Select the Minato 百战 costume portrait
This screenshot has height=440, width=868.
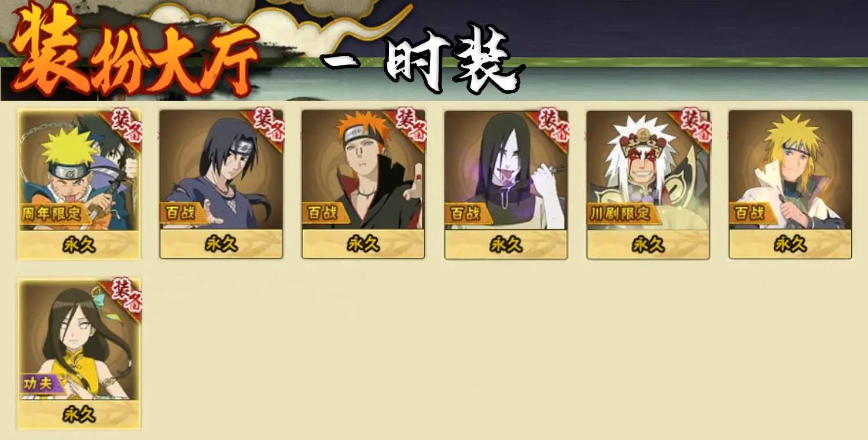click(x=790, y=170)
